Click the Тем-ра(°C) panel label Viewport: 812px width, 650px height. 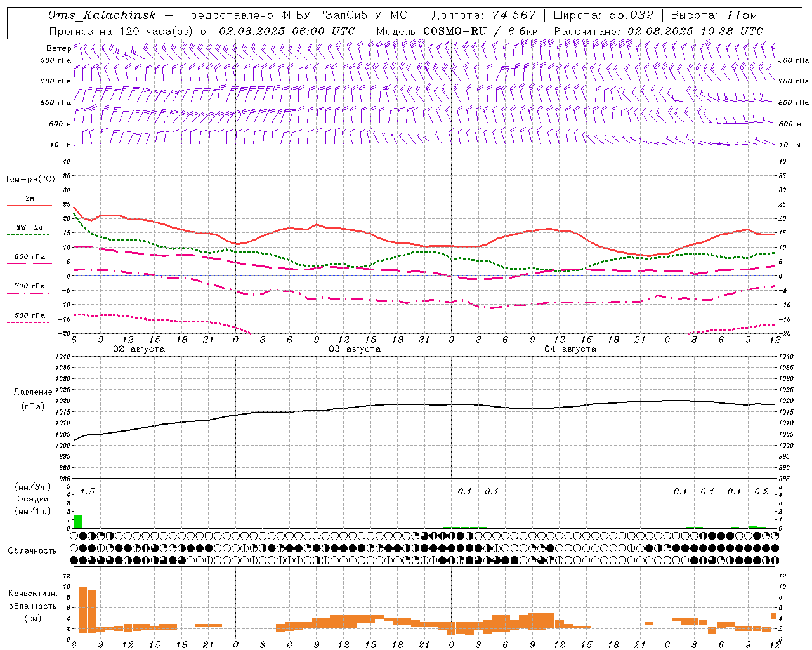pos(30,180)
